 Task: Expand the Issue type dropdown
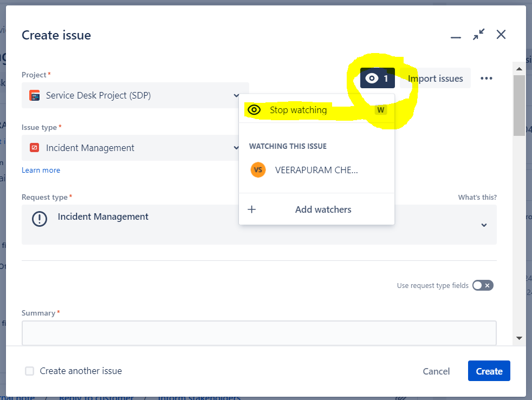coord(236,148)
